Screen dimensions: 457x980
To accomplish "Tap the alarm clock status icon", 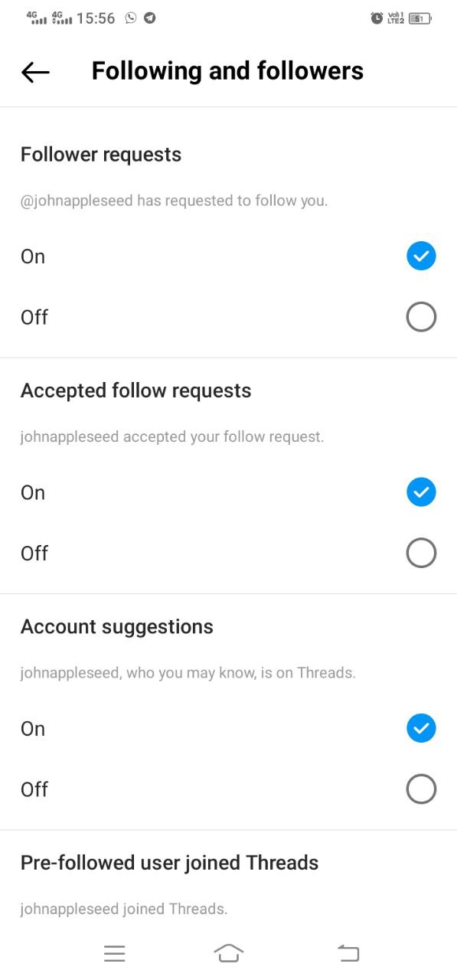I will (377, 18).
